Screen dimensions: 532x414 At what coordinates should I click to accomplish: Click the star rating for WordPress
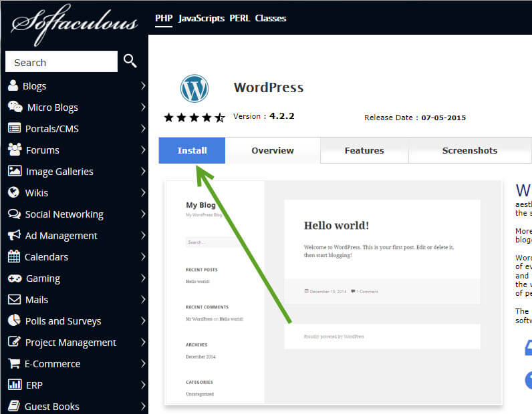pyautogui.click(x=194, y=118)
